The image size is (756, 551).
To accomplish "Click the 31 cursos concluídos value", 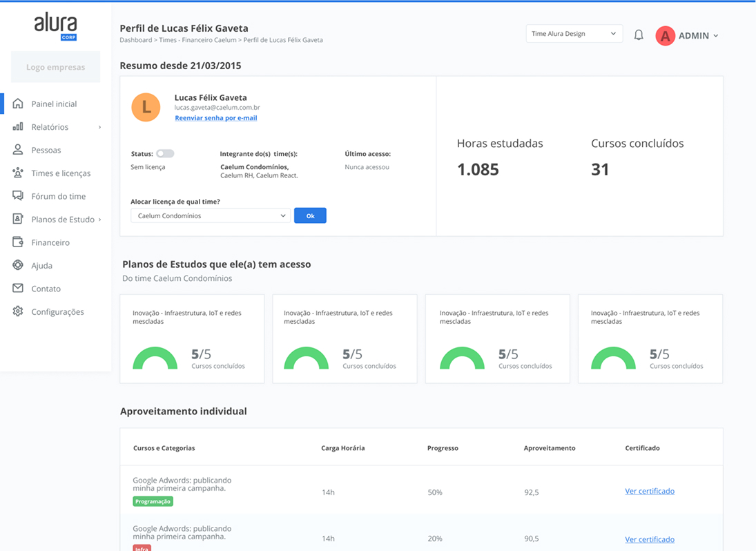I will (600, 169).
